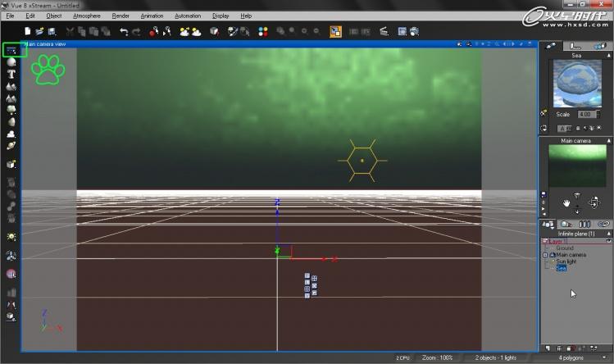The height and width of the screenshot is (364, 614).
Task: Select Ground in the layer list
Action: pyautogui.click(x=565, y=248)
